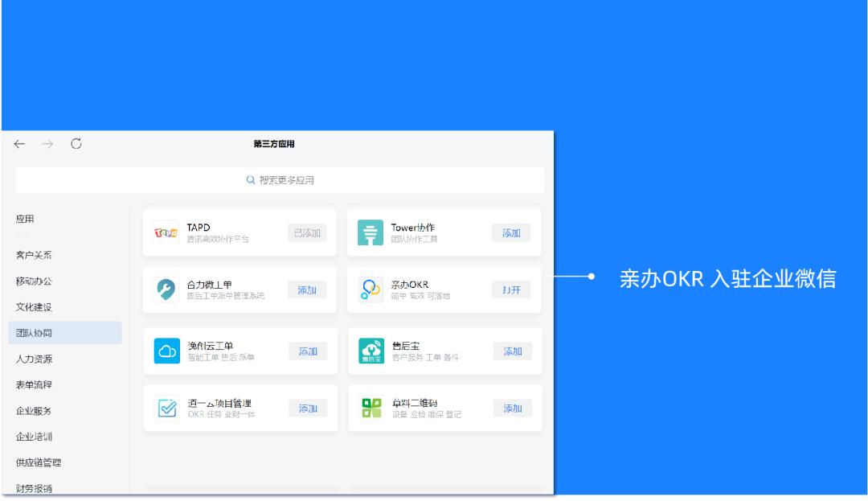Select 企业服务 category

click(34, 411)
